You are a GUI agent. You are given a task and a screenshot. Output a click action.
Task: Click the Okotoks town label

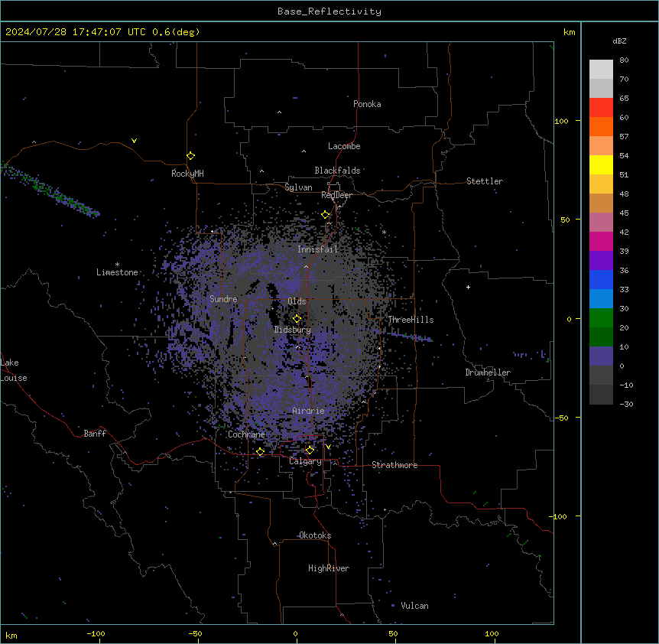(x=315, y=535)
